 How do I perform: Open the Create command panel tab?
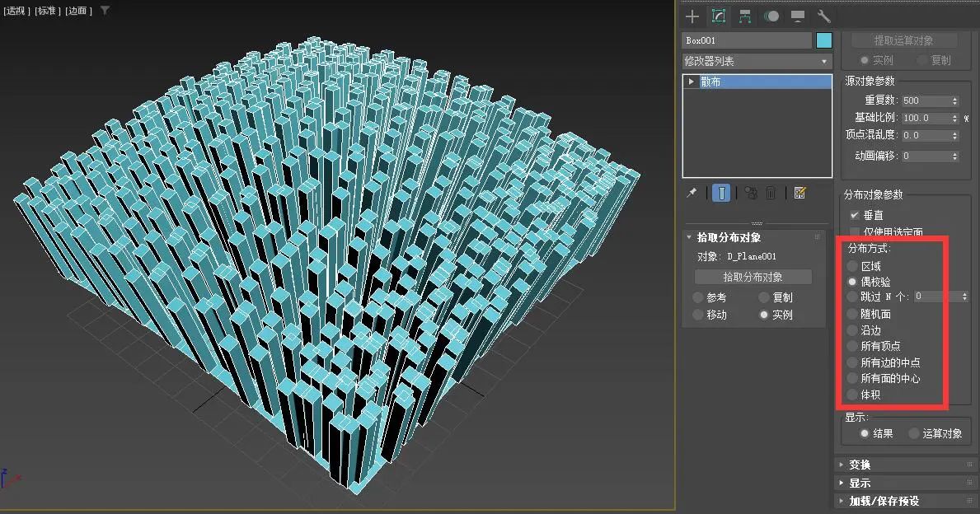tap(692, 16)
